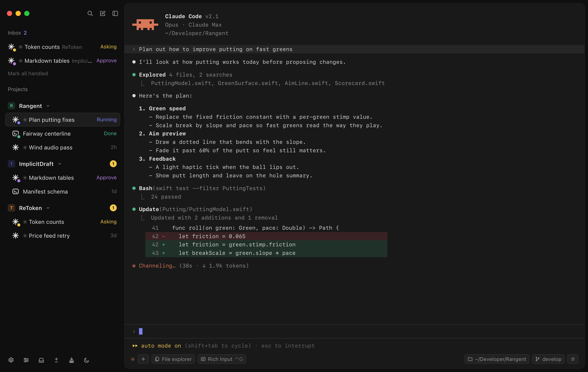This screenshot has height=372, width=588.
Task: Open the settings gear at the bottom of the sidebar
Action: pos(11,360)
